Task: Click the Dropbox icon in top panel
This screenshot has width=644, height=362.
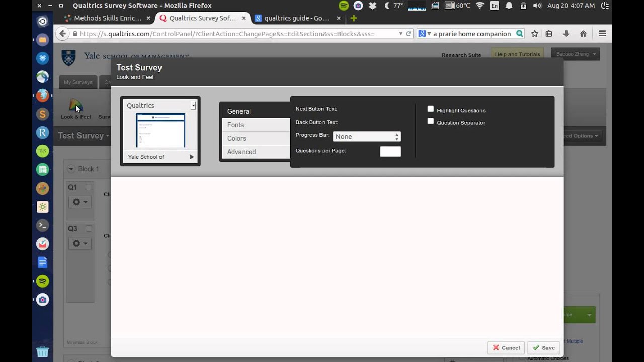Action: coord(372,6)
